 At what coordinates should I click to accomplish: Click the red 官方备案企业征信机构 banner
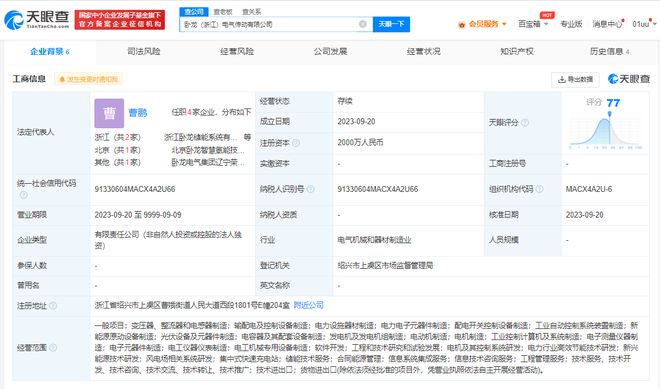click(x=120, y=20)
